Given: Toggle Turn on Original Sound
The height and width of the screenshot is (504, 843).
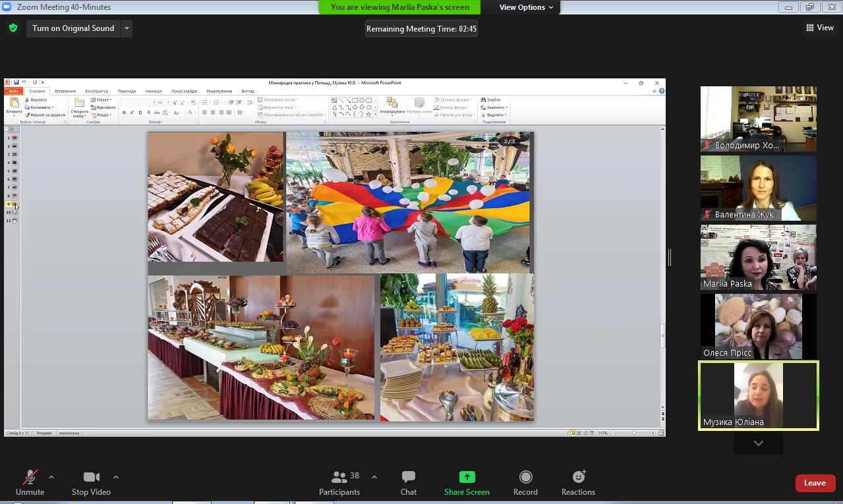Looking at the screenshot, I should click(x=73, y=28).
